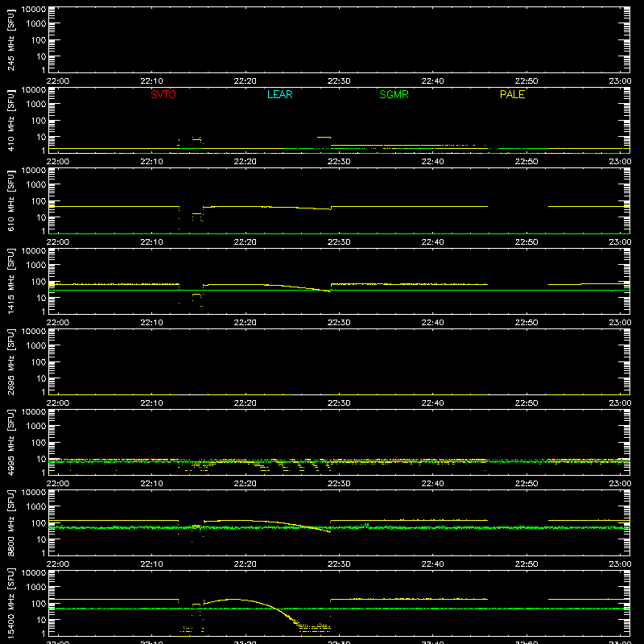Click 22:10 time label under 410 MHz panel
This screenshot has height=644, width=644.
click(x=151, y=162)
